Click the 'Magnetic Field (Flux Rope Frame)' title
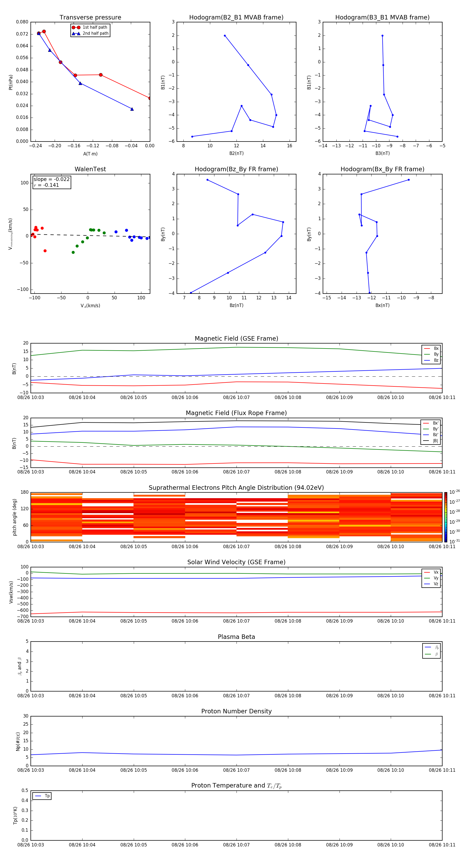Image resolution: width=473 pixels, height=868 pixels. pos(236,413)
